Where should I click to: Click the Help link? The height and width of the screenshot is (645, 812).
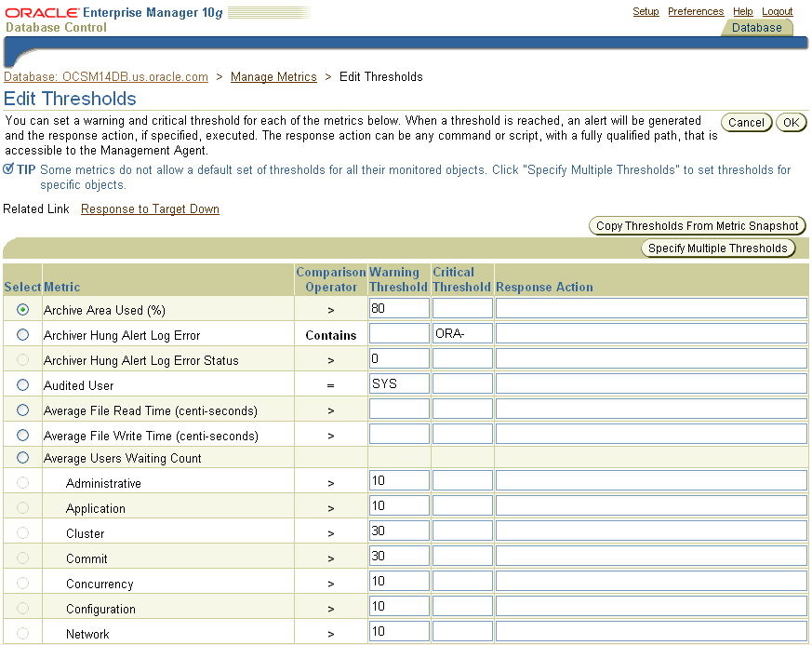[742, 11]
